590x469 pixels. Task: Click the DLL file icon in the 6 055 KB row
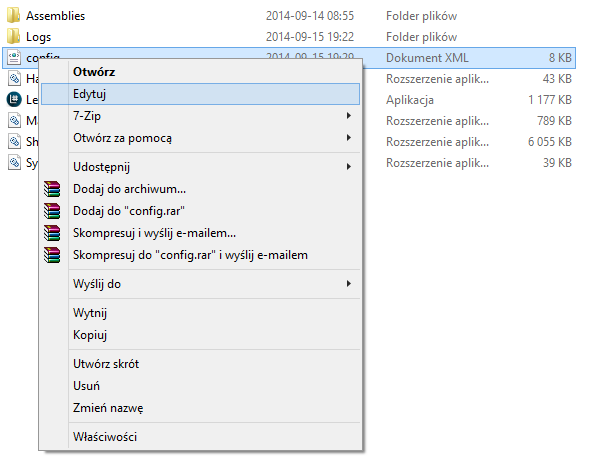click(14, 142)
